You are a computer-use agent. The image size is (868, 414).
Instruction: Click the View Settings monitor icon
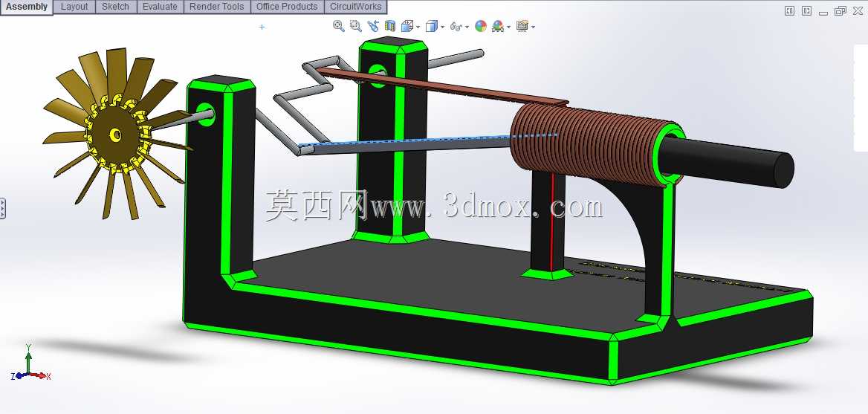(x=522, y=25)
